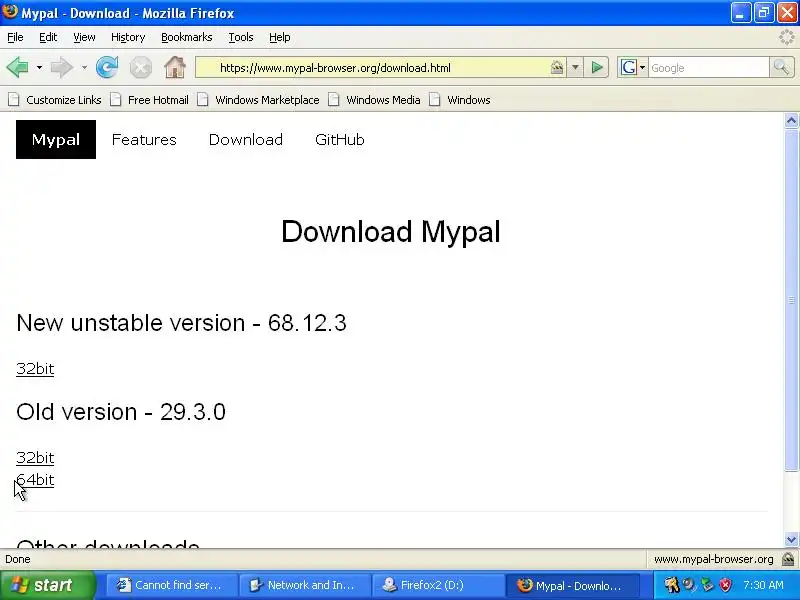This screenshot has width=800, height=600.
Task: Click the Stop loading icon
Action: (x=140, y=67)
